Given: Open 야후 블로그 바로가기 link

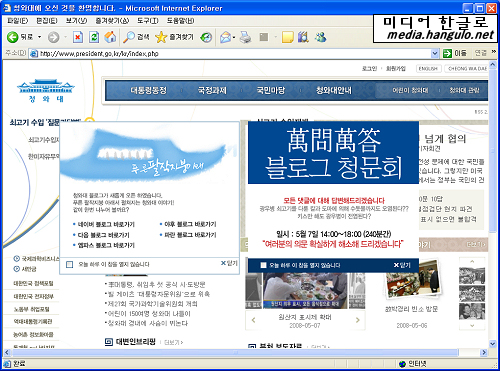Looking at the screenshot, I should click(x=190, y=224).
